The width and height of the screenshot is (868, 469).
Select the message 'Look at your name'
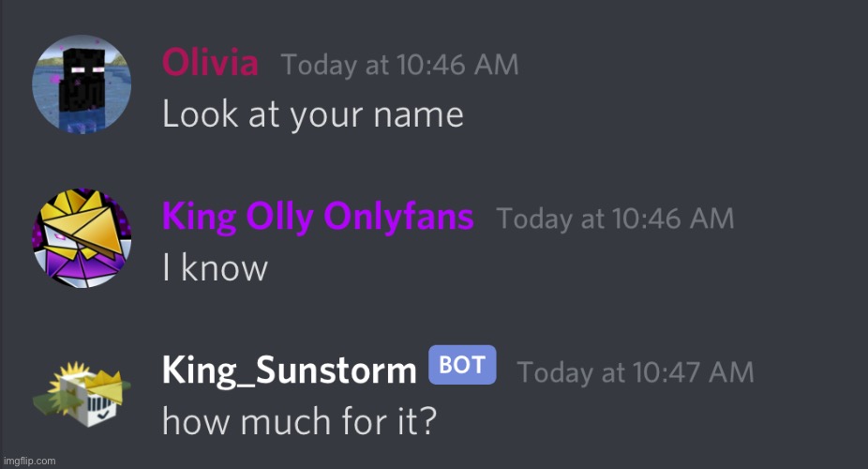(x=313, y=115)
